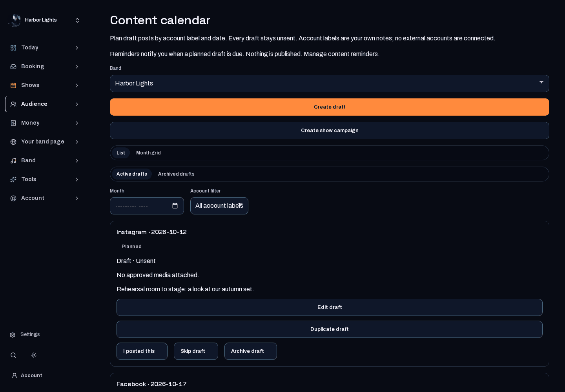
Task: Toggle the light/dark theme sun icon
Action: pyautogui.click(x=34, y=355)
